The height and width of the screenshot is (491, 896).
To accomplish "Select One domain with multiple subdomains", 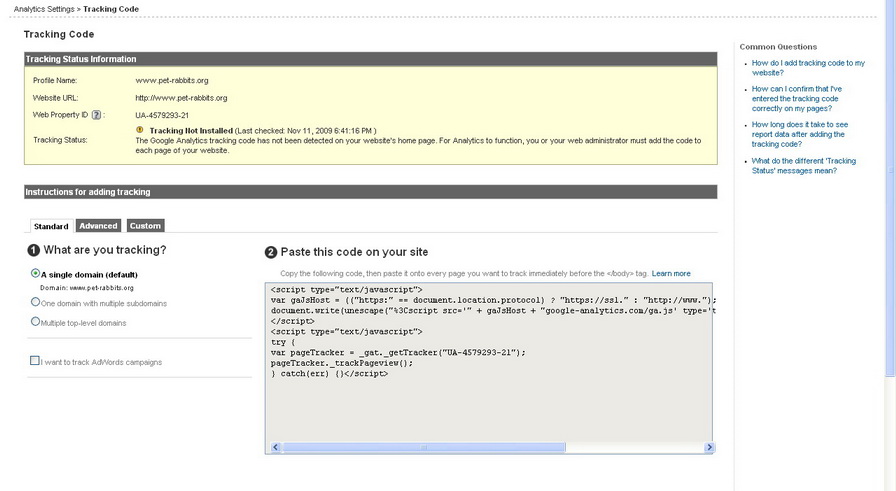I will click(x=35, y=302).
